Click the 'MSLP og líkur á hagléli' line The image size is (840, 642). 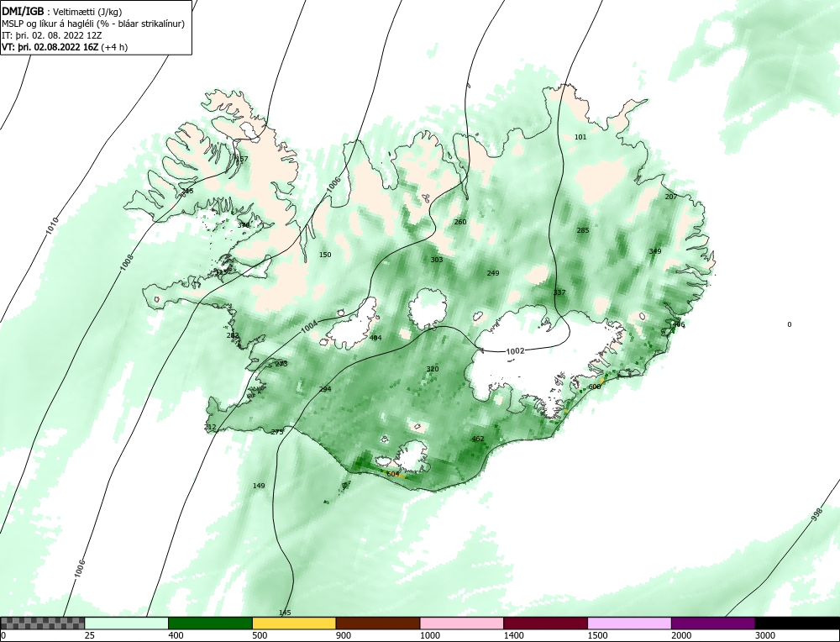point(93,24)
